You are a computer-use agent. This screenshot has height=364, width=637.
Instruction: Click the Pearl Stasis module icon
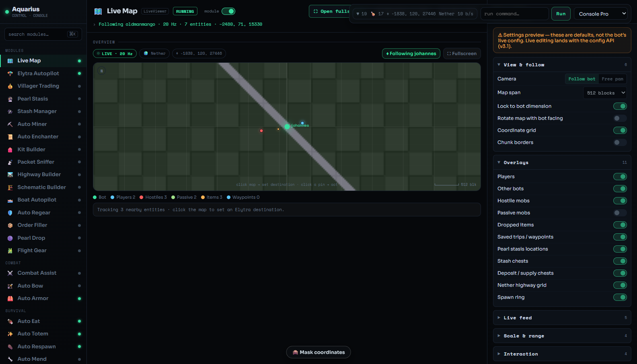[10, 99]
